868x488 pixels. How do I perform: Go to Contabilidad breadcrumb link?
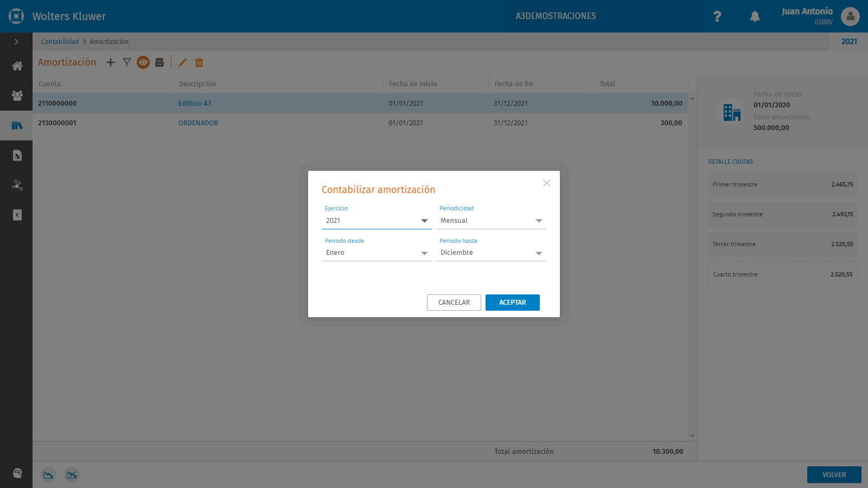coord(60,42)
